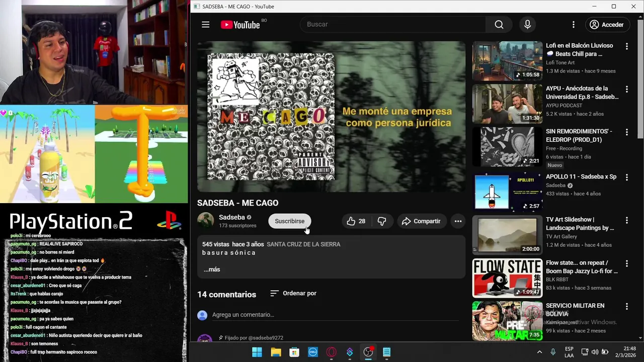
Task: Open the volume tray icon
Action: click(x=595, y=352)
